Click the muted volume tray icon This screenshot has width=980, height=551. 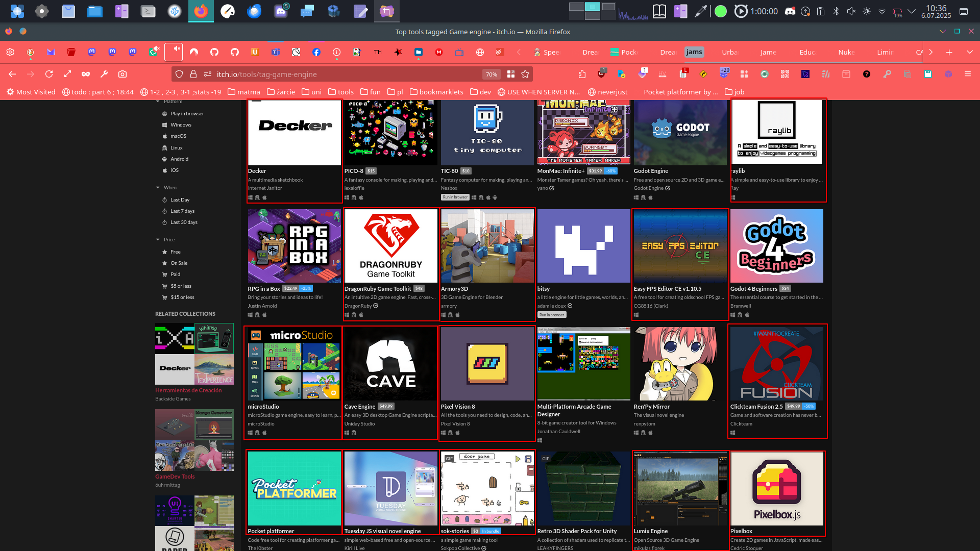tap(851, 11)
